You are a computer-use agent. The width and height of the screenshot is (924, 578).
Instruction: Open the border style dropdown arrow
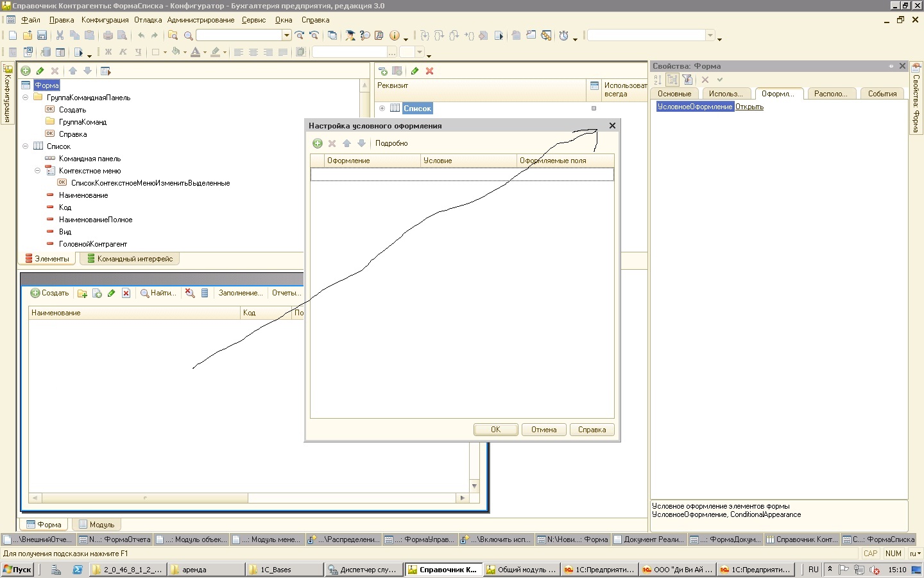tap(165, 53)
